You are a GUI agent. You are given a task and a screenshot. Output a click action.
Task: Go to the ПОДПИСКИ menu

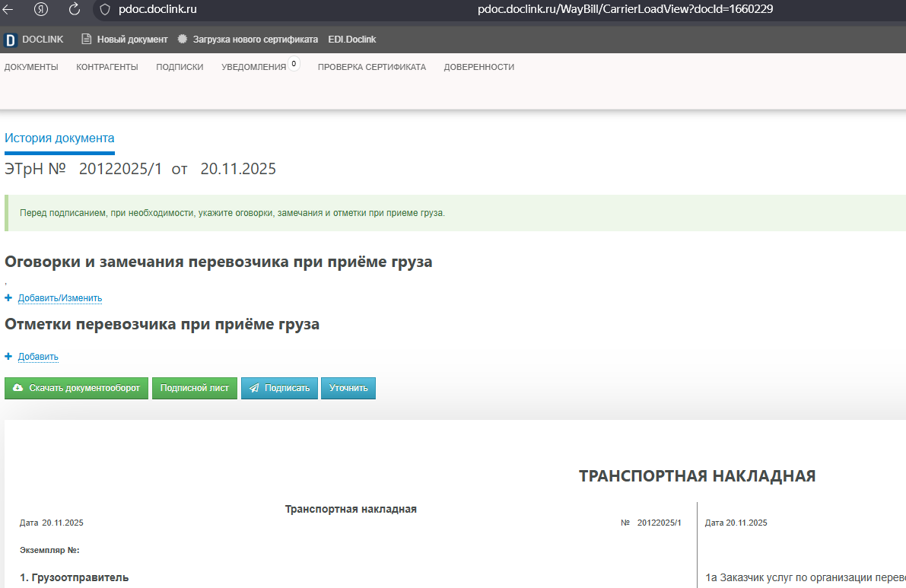point(180,67)
